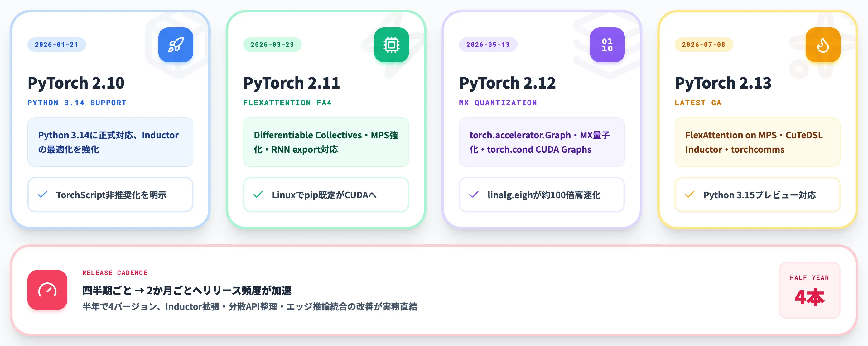Click the yellow checkmark beside Python 3.15プレビュー対応
The height and width of the screenshot is (346, 868).
tap(689, 195)
